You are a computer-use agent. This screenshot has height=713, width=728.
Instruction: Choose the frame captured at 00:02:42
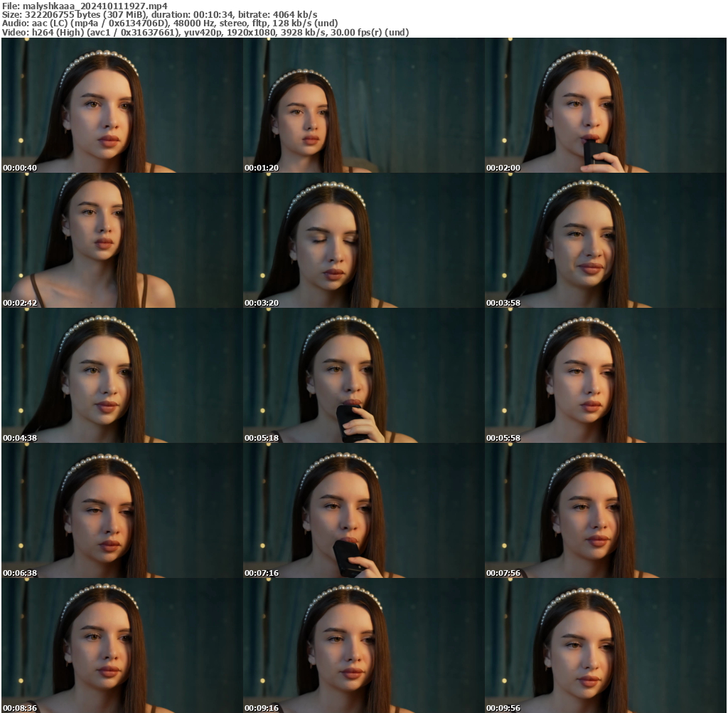pos(122,240)
